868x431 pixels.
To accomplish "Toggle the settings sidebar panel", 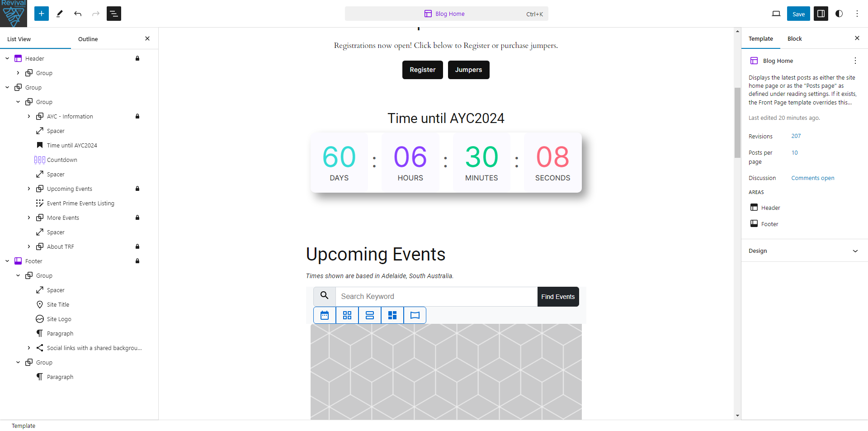I will click(821, 14).
